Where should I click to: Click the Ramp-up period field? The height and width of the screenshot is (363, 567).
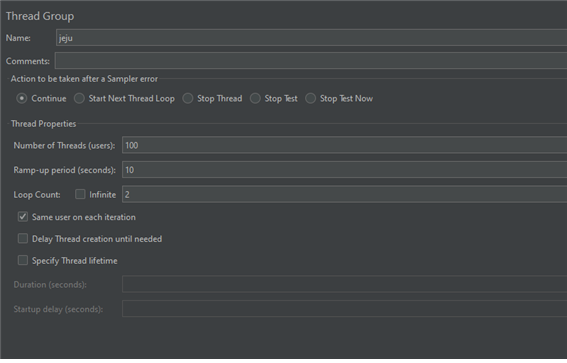pos(344,170)
